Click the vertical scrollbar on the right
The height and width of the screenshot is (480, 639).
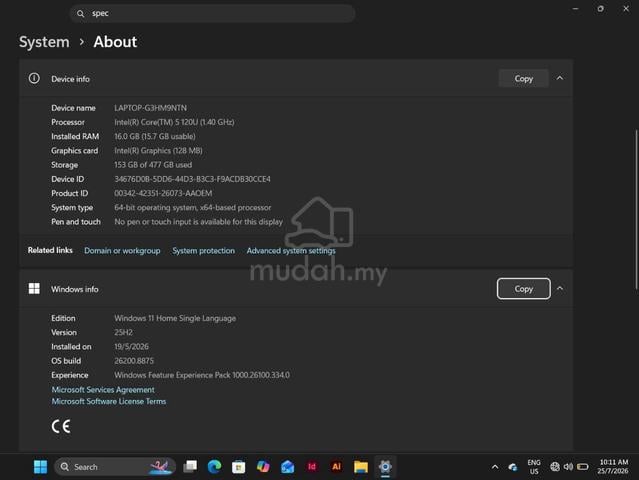pos(636,210)
